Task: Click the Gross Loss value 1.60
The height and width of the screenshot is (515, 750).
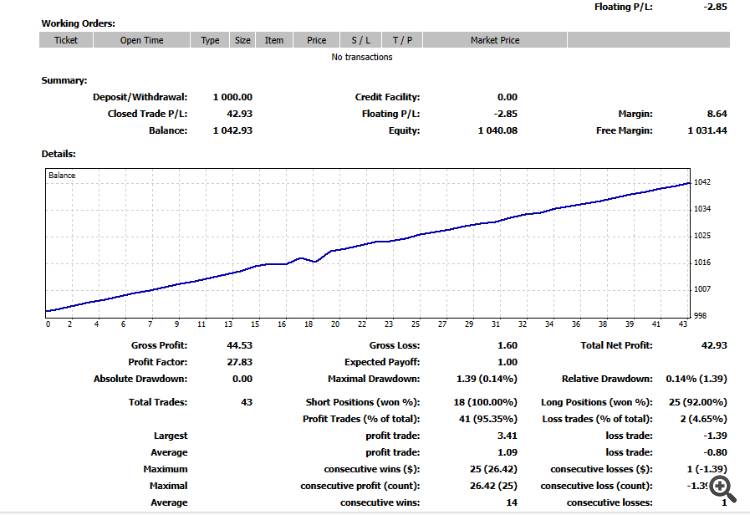Action: [507, 345]
